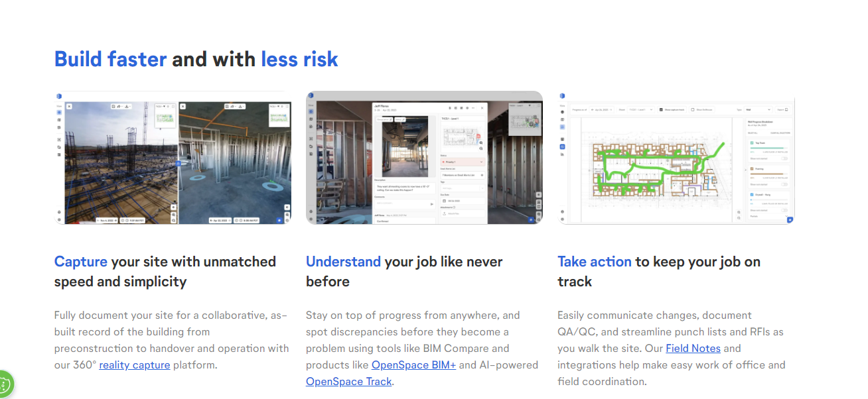
Task: Uncheck the Framing checkbox in Wall Progress Breakdown
Action: coord(752,169)
